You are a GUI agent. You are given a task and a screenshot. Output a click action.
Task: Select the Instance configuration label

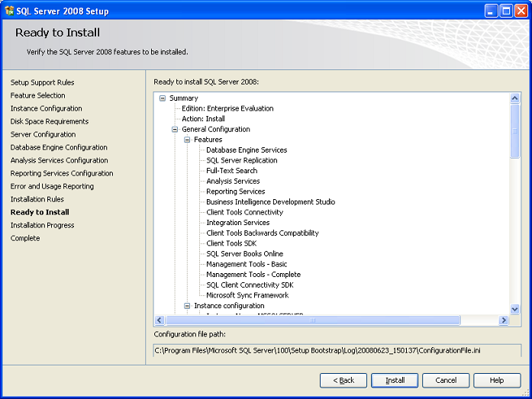229,306
